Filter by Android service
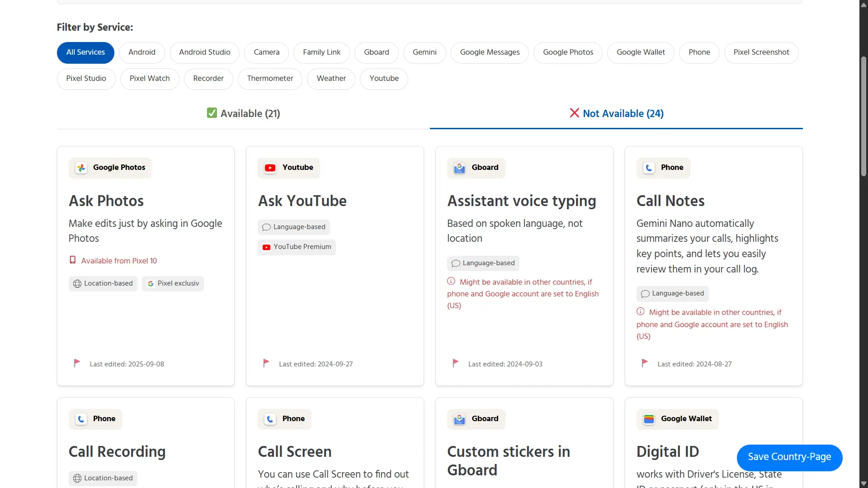Screen dimensions: 868x488 coord(142,52)
